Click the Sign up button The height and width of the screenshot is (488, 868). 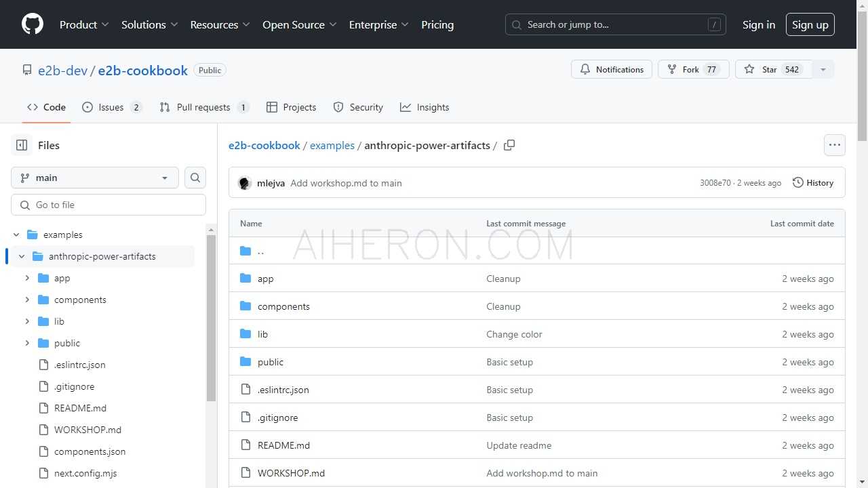810,24
